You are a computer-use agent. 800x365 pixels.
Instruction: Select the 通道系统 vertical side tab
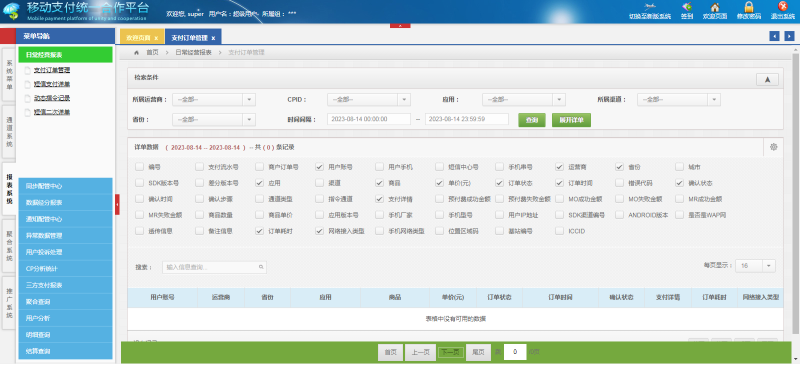coord(9,133)
